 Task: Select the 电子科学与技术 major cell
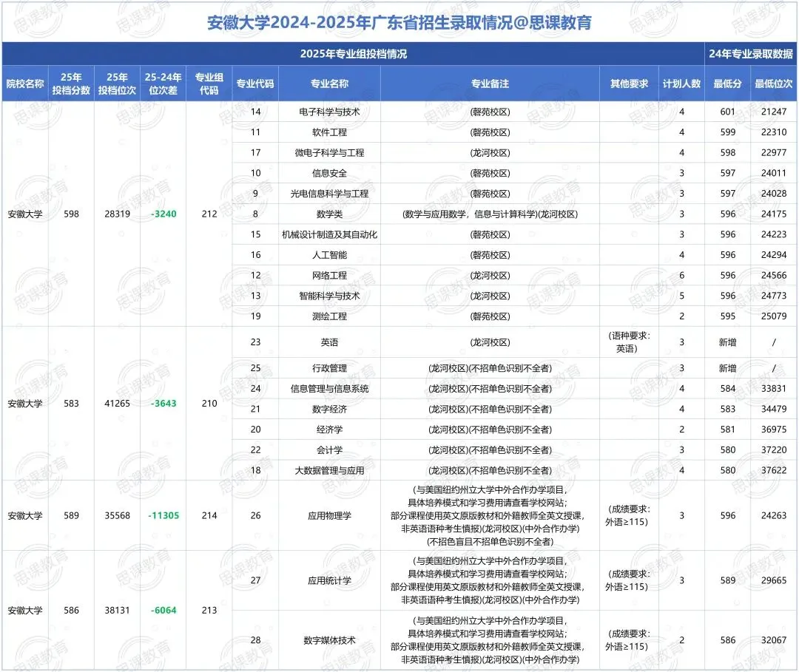pos(330,112)
